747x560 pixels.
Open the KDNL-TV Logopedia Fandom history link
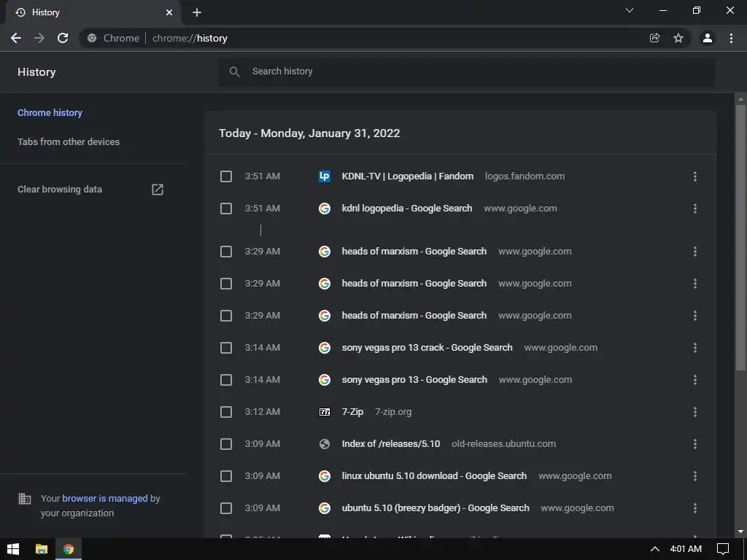click(x=407, y=176)
